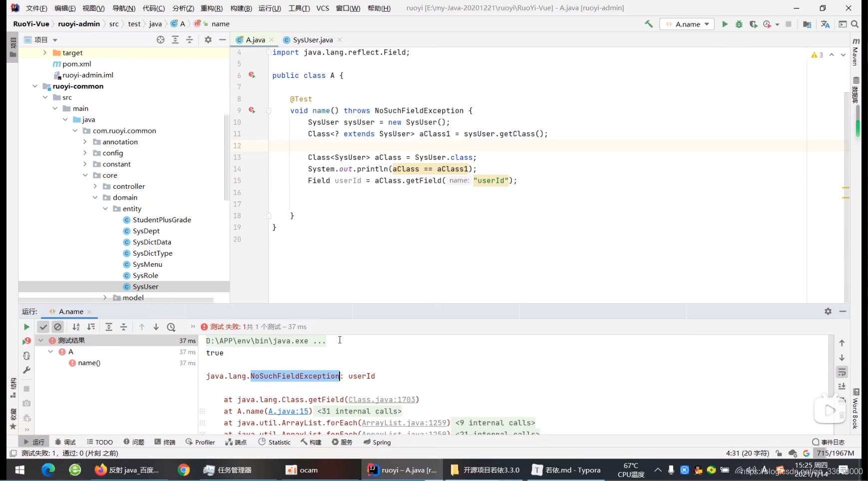This screenshot has width=868, height=481.
Task: Open the translate icon in the top toolbar
Action: coord(825,24)
